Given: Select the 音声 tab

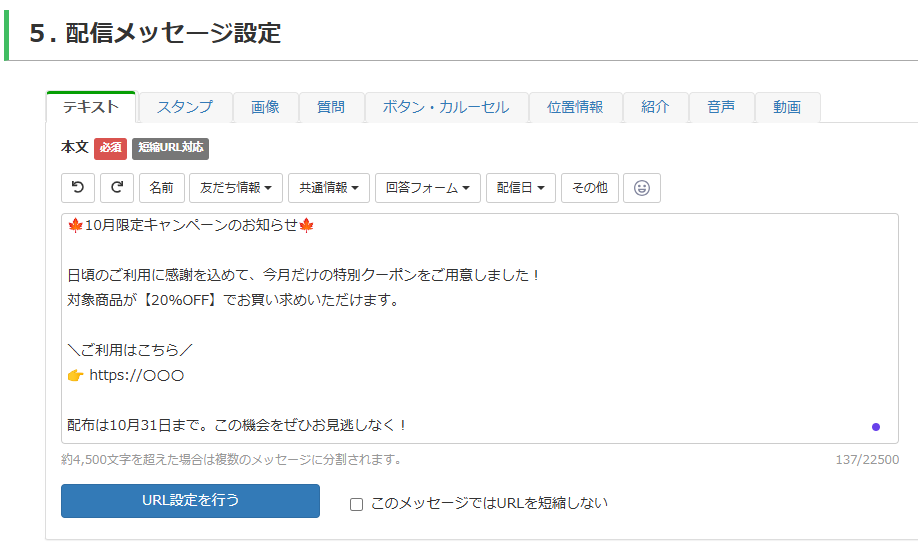Looking at the screenshot, I should pos(721,107).
